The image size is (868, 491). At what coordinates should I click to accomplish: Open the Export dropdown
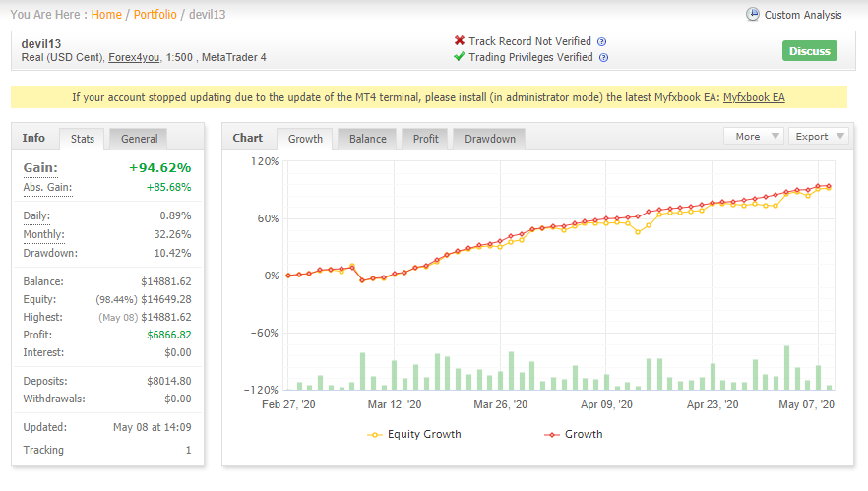coord(818,136)
